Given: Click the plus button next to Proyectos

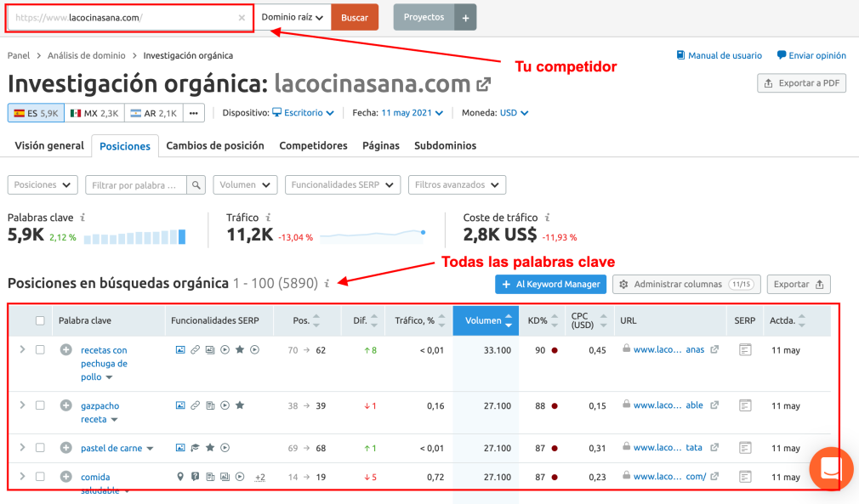Looking at the screenshot, I should point(465,18).
